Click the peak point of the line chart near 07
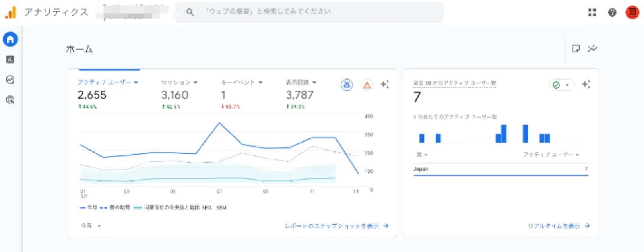 [x=219, y=123]
